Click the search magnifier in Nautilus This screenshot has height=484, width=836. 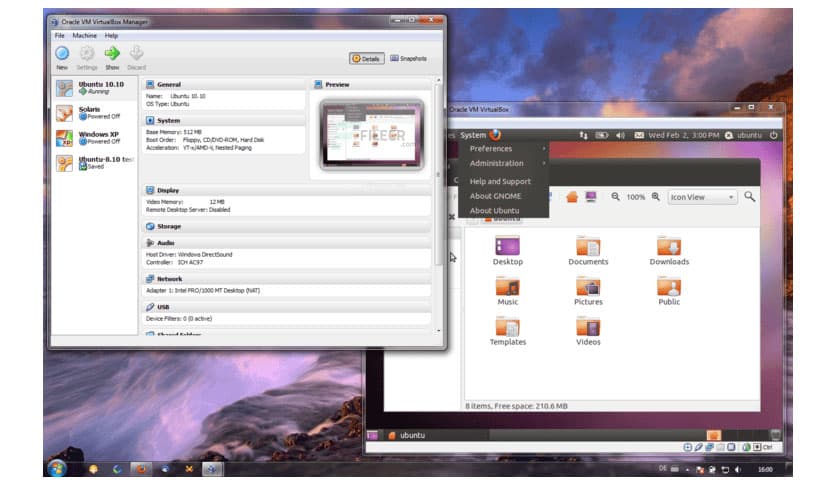pyautogui.click(x=750, y=197)
